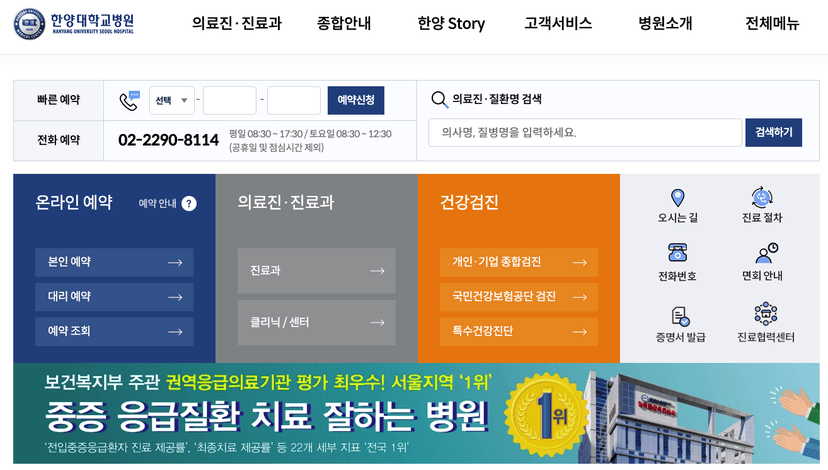Click the 의료진·진료과 gray panel heading

[286, 202]
